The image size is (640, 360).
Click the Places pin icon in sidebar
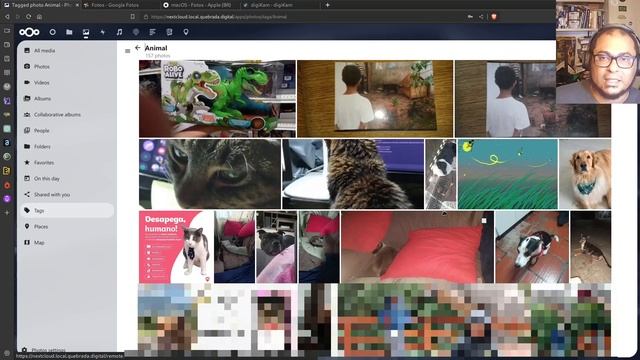[27, 226]
